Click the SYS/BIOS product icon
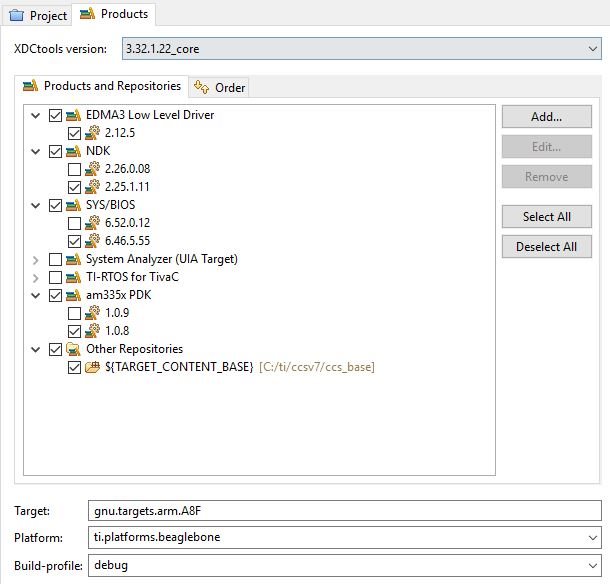610x584 pixels. (73, 205)
